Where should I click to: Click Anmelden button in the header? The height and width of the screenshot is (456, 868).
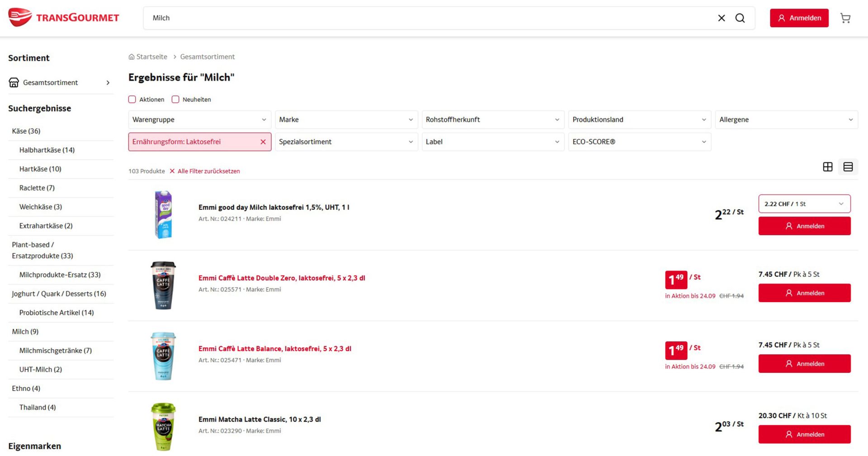[799, 18]
